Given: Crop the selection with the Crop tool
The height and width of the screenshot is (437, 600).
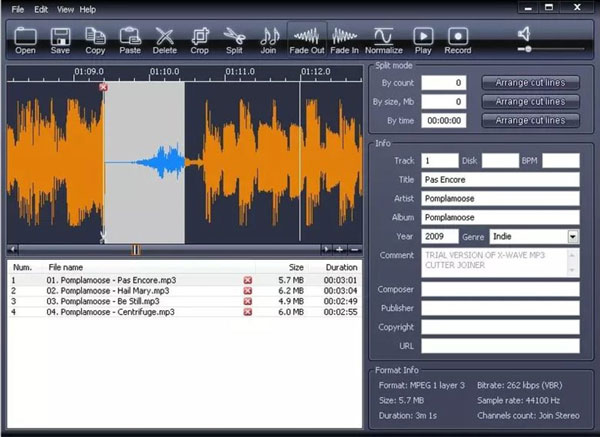Looking at the screenshot, I should click(199, 40).
